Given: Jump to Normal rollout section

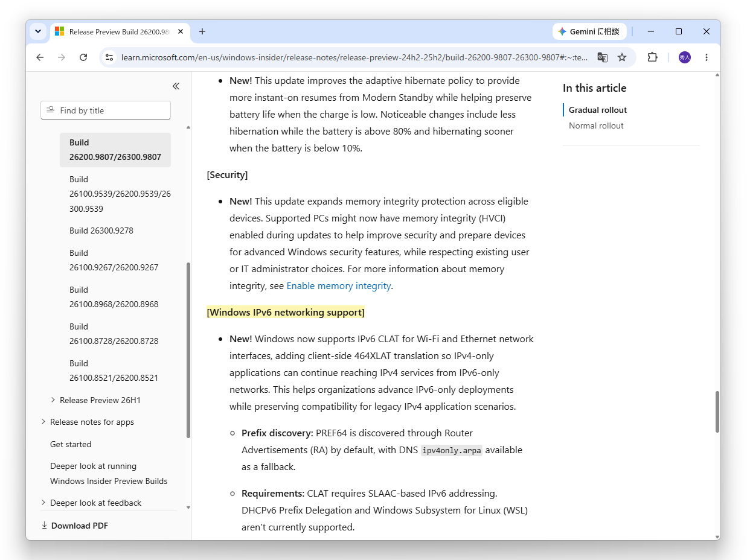Looking at the screenshot, I should pos(596,126).
